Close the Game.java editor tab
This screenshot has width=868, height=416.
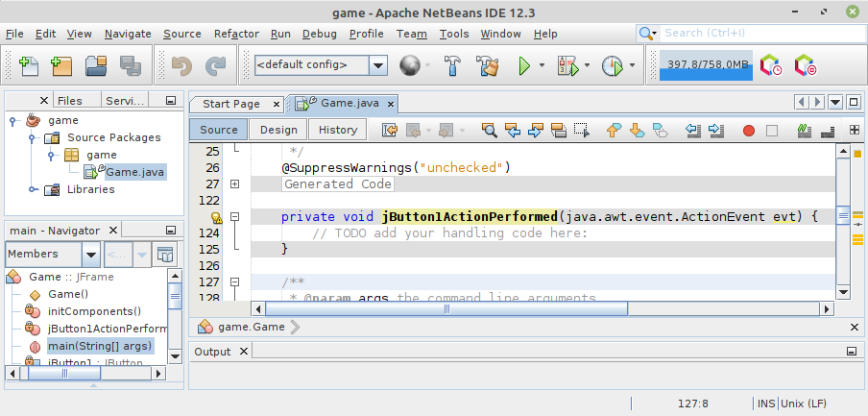pyautogui.click(x=391, y=104)
